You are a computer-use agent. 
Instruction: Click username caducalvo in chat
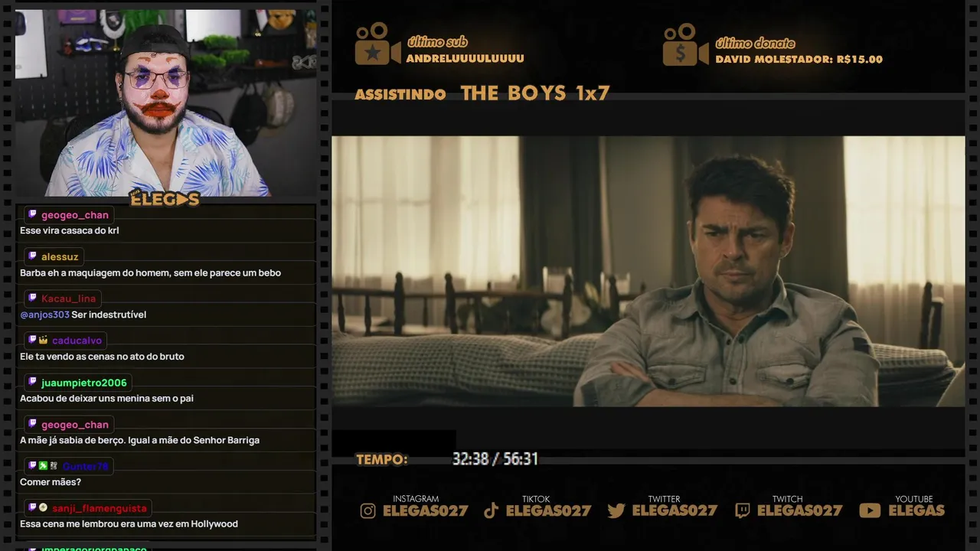tap(77, 341)
